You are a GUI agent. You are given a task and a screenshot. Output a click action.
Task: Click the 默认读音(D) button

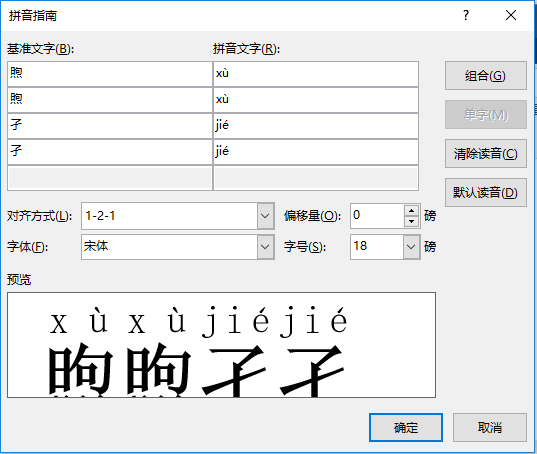(x=485, y=192)
